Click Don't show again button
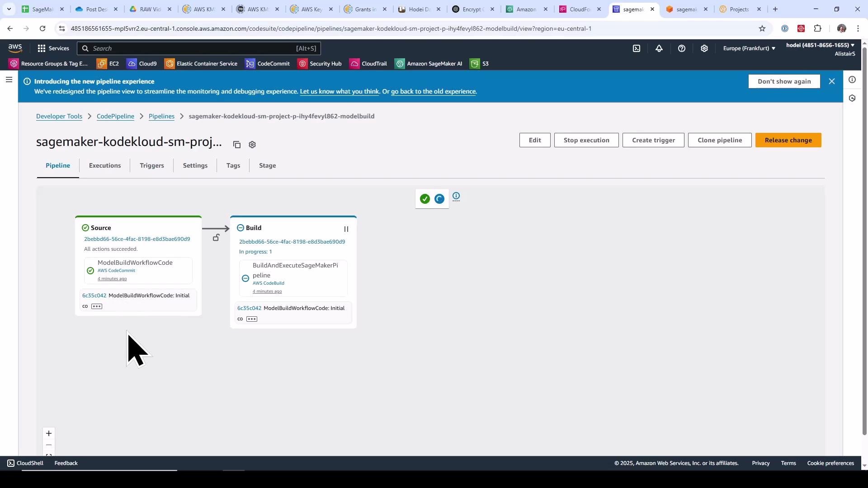 pos(784,81)
